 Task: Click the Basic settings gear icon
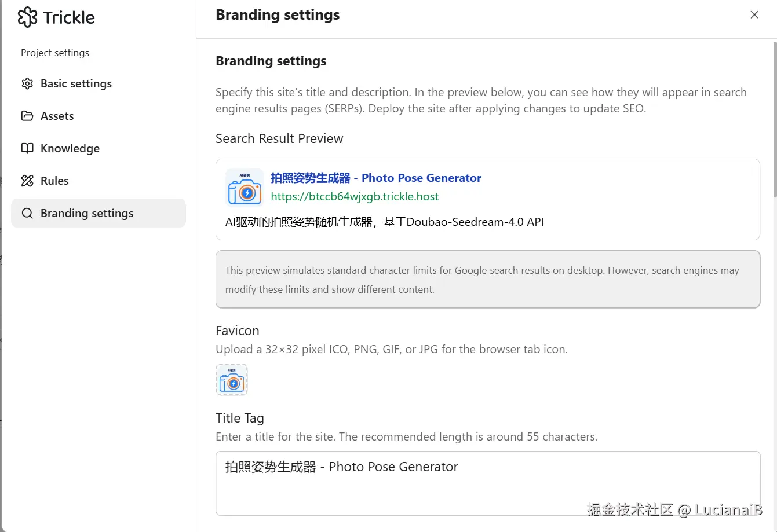point(27,83)
